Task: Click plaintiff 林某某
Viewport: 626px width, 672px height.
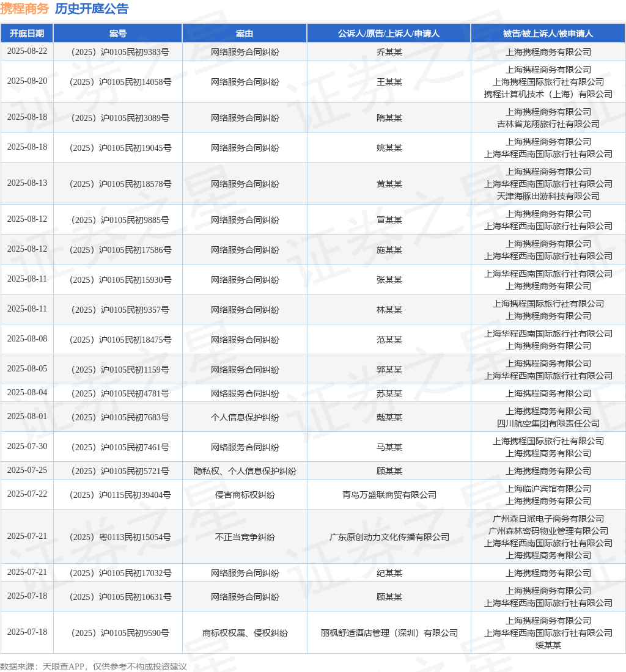Action: coord(389,310)
